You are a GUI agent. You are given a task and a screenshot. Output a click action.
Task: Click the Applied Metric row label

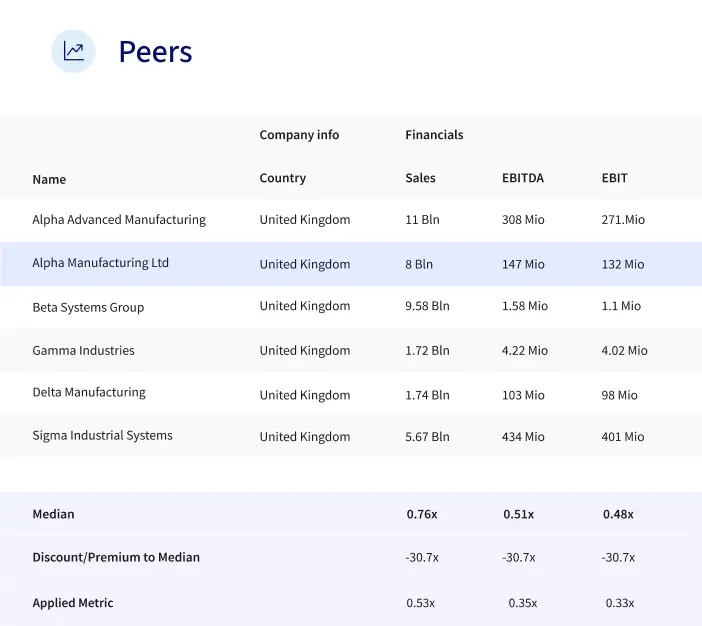tap(73, 603)
